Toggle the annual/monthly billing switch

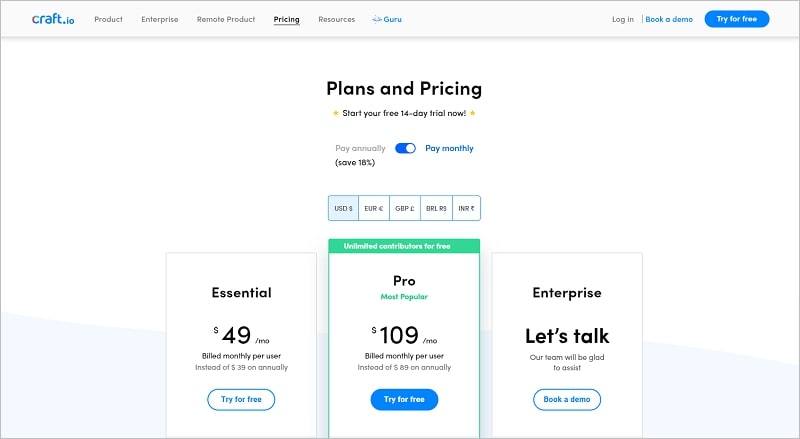(x=405, y=148)
